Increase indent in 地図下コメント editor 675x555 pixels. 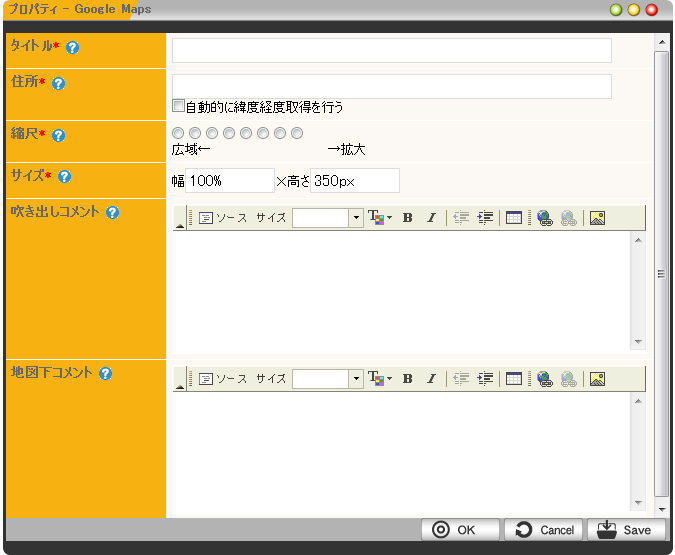pyautogui.click(x=485, y=379)
